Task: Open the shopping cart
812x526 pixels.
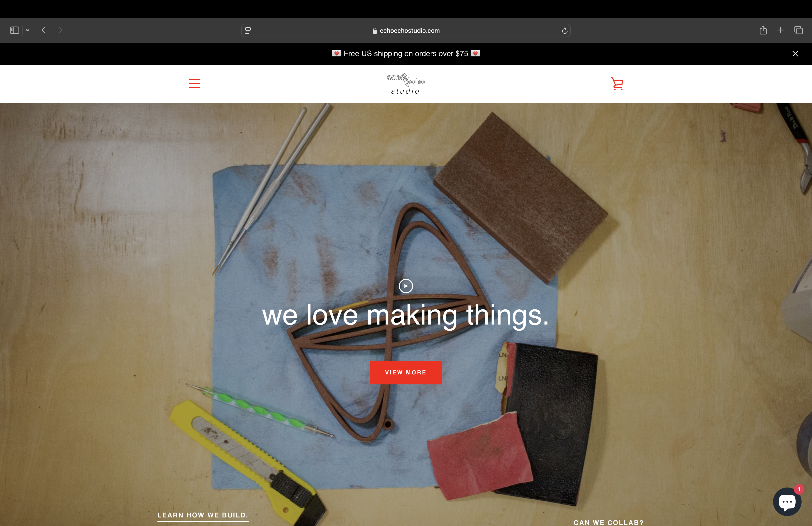Action: (x=617, y=84)
